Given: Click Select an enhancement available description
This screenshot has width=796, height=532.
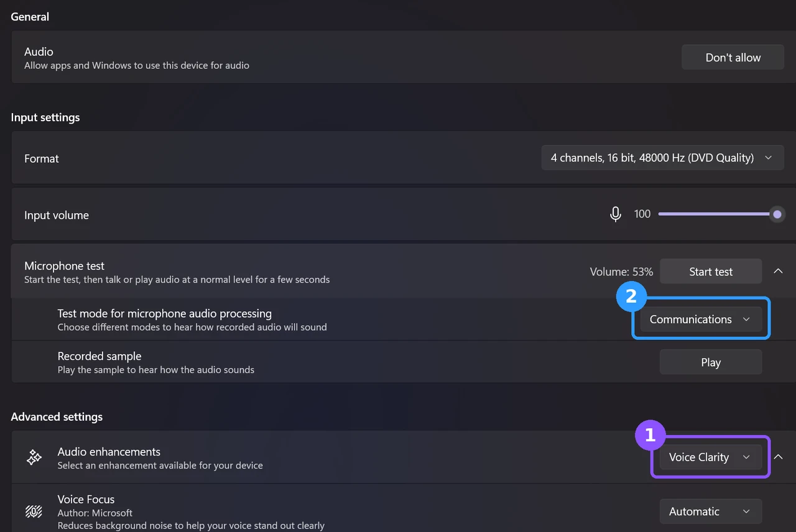Looking at the screenshot, I should tap(160, 465).
